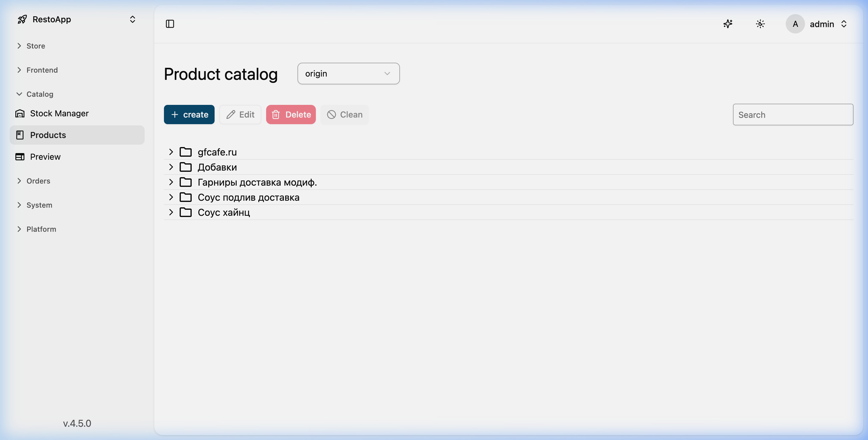Expand the Соус хайнц folder chevron
Image resolution: width=868 pixels, height=440 pixels.
(x=171, y=212)
